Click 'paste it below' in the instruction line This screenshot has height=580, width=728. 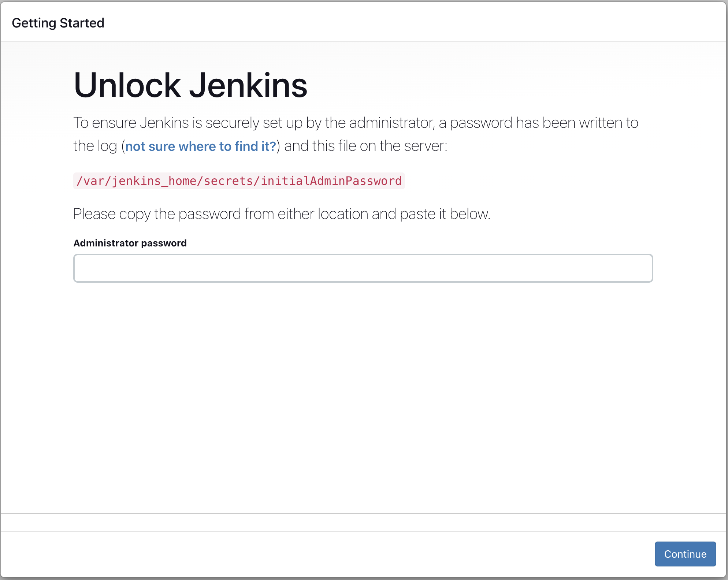(445, 214)
